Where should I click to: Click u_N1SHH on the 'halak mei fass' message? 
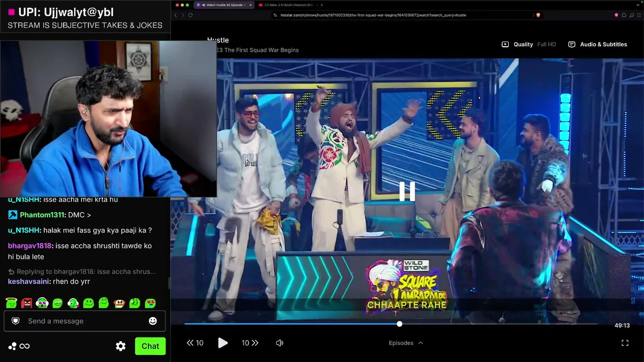click(x=24, y=230)
